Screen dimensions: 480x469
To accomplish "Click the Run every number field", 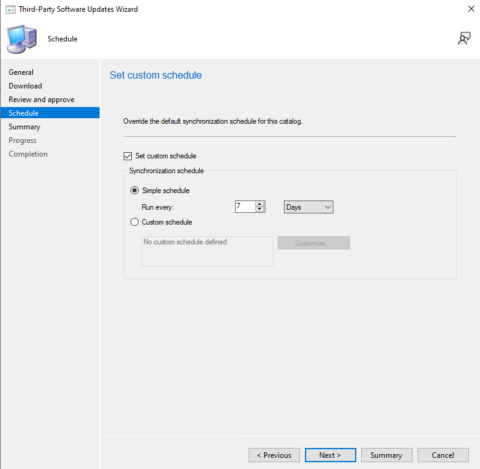I will click(x=245, y=207).
